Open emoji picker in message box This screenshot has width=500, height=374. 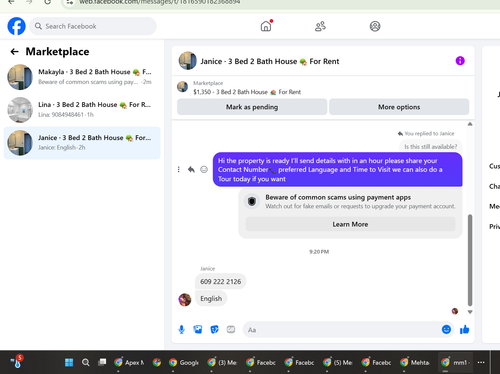[446, 330]
